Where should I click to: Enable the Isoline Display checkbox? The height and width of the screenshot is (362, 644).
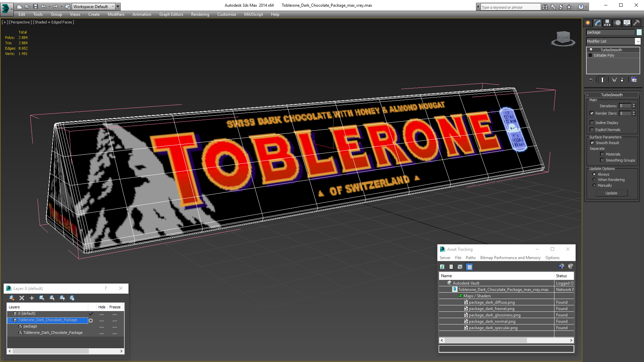[592, 123]
